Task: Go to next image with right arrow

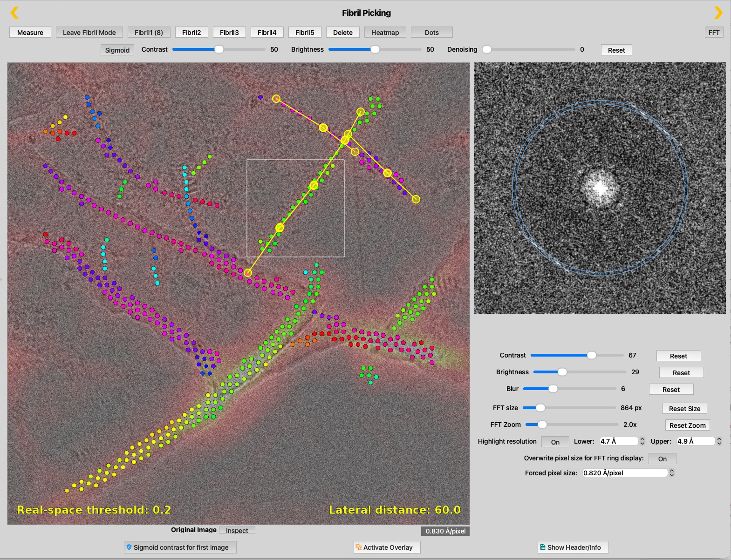Action: coord(718,13)
